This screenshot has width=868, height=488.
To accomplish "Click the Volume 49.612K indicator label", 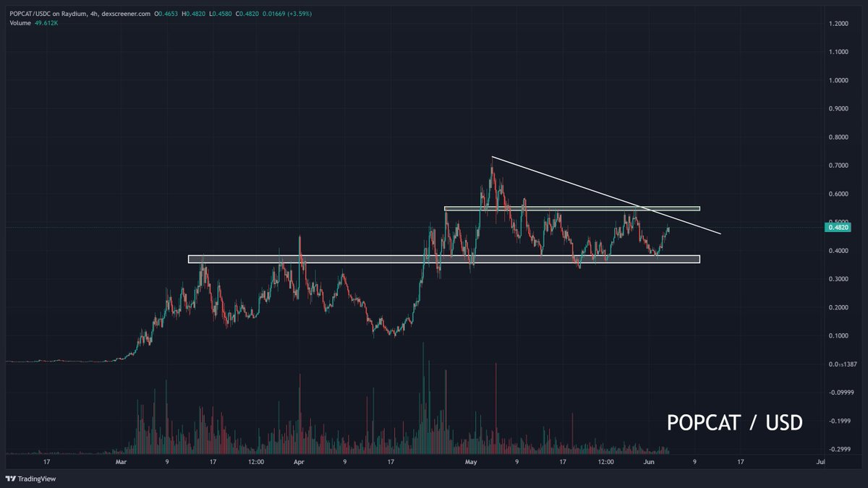I will click(x=35, y=23).
